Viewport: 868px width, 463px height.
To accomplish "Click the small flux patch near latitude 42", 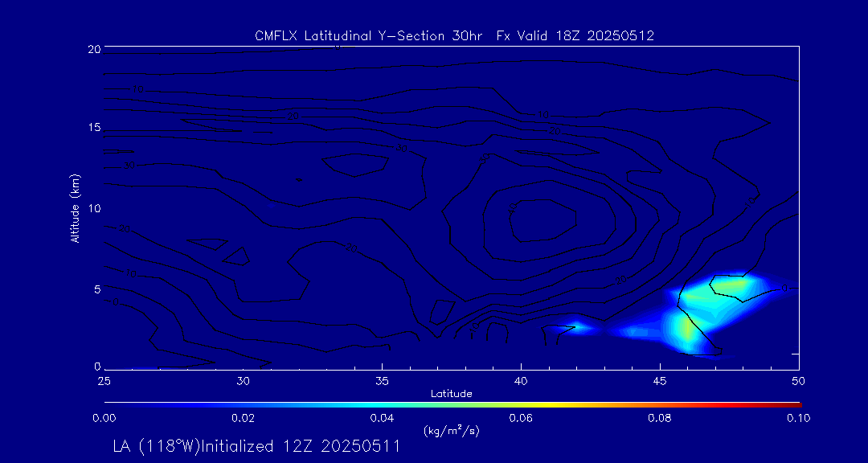I will tap(575, 327).
